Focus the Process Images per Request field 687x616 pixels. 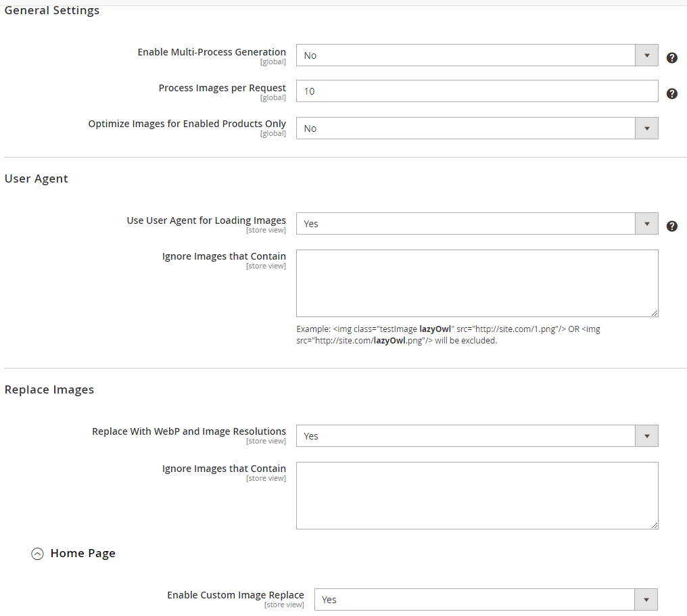click(477, 91)
